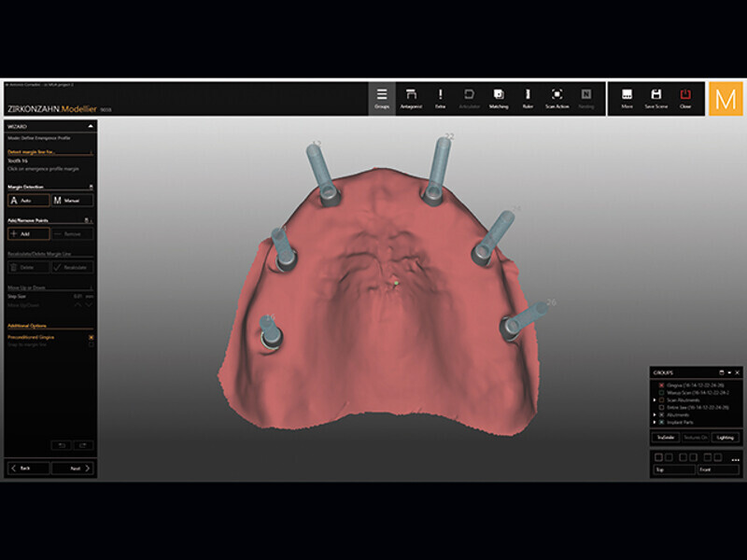Image resolution: width=747 pixels, height=560 pixels.
Task: Click the Lighting button in Groups panel
Action: [x=725, y=437]
